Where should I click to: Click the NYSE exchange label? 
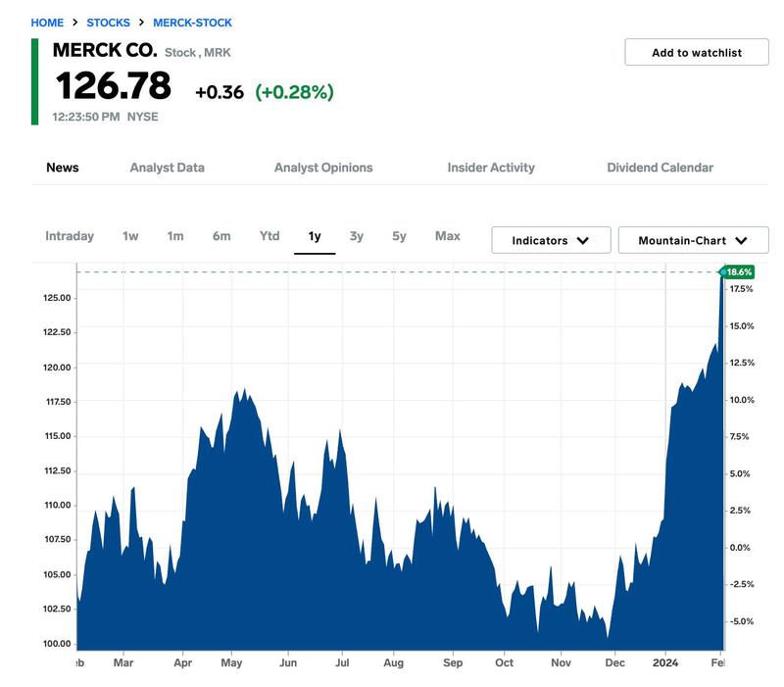142,117
